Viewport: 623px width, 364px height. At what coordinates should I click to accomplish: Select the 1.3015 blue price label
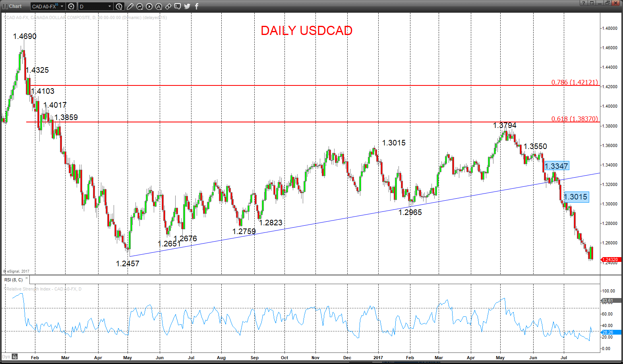[x=576, y=197]
